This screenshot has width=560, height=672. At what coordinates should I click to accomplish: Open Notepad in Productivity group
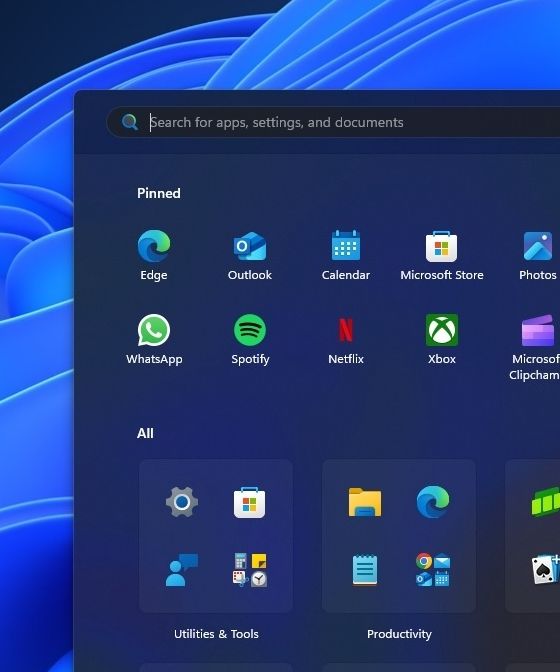pyautogui.click(x=365, y=570)
